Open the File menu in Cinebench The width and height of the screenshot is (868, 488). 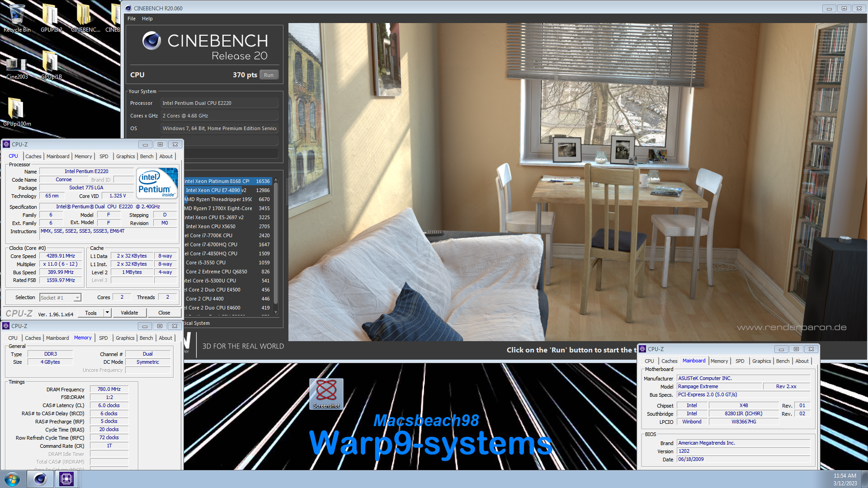click(132, 19)
